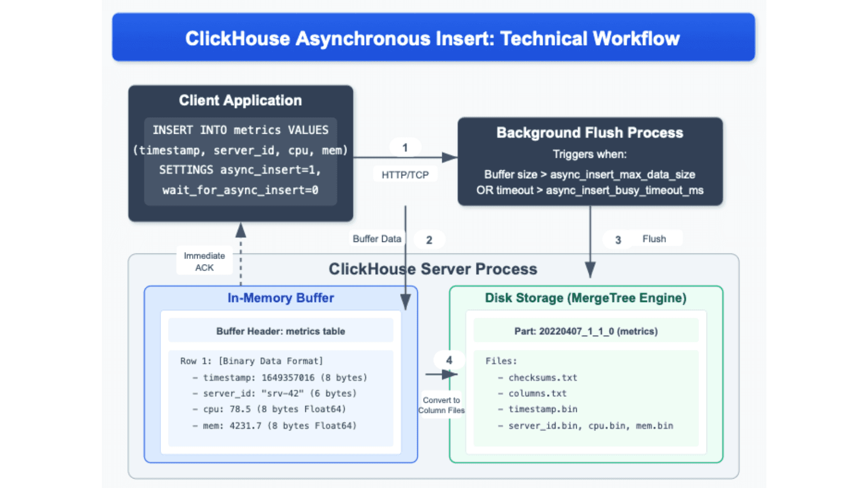Click the Part: 20220407_1_1_0 (metrics) header

click(x=586, y=331)
